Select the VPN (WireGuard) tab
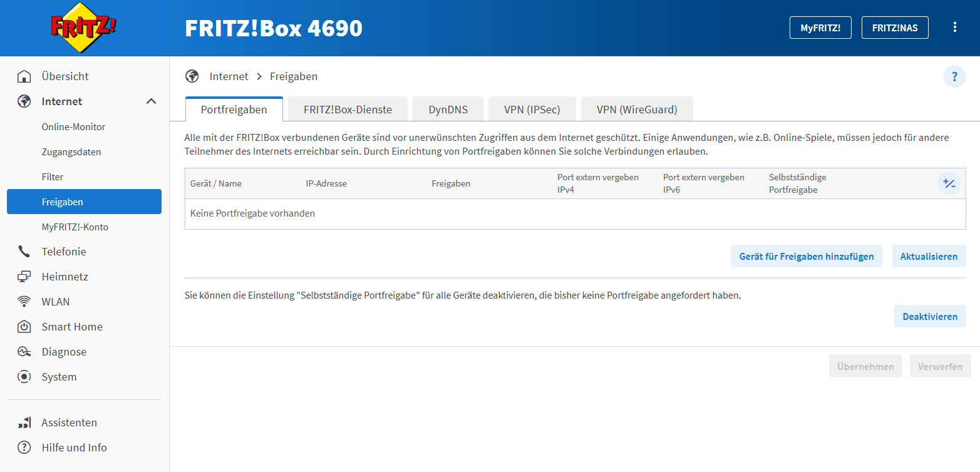The height and width of the screenshot is (472, 980). 637,110
